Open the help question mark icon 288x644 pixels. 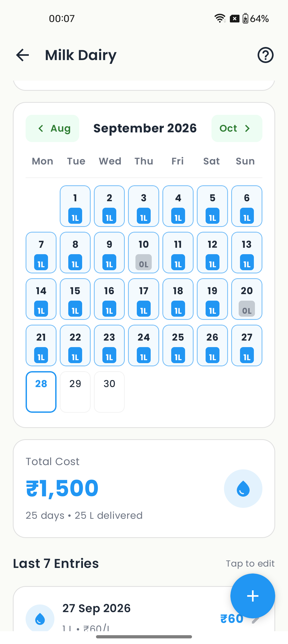click(x=266, y=55)
